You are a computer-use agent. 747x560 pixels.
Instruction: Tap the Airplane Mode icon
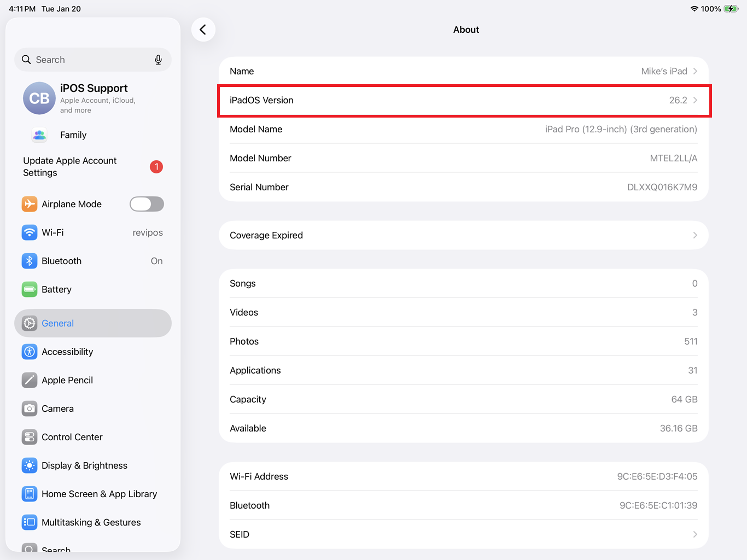[x=30, y=204]
